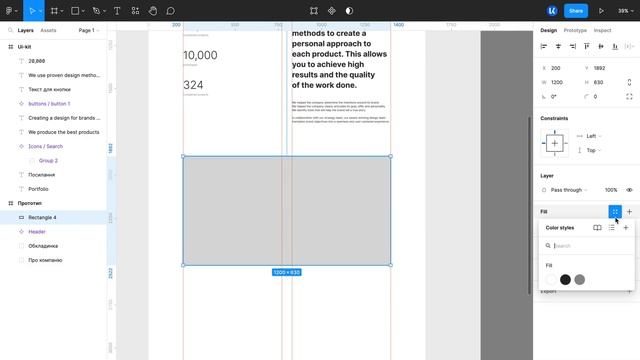Select the Move tool

[32, 11]
